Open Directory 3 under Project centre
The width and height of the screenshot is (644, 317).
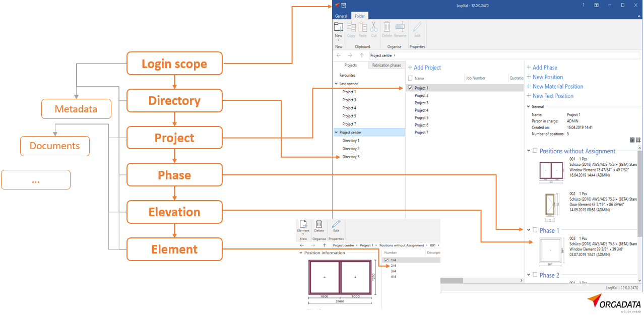(351, 157)
